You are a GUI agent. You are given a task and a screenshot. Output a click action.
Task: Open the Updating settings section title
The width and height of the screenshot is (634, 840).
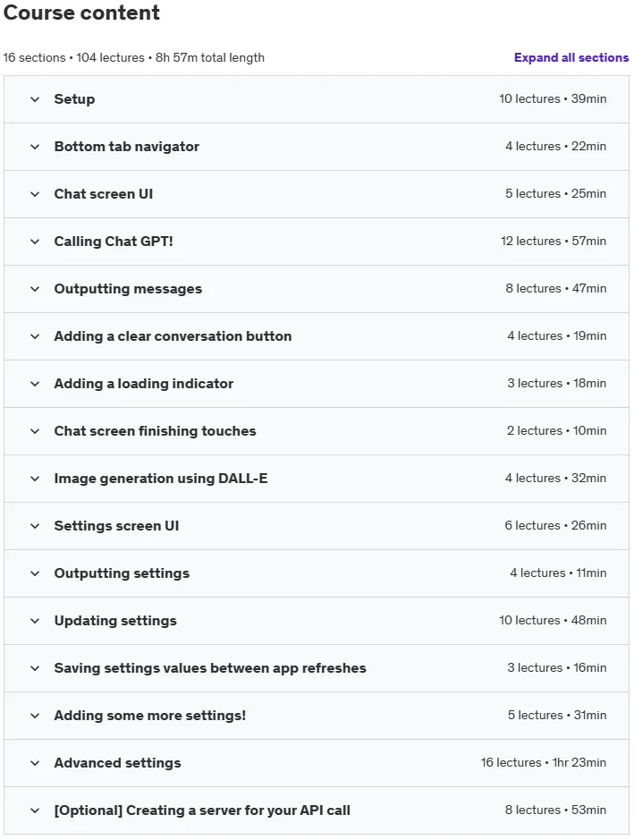[x=115, y=620]
